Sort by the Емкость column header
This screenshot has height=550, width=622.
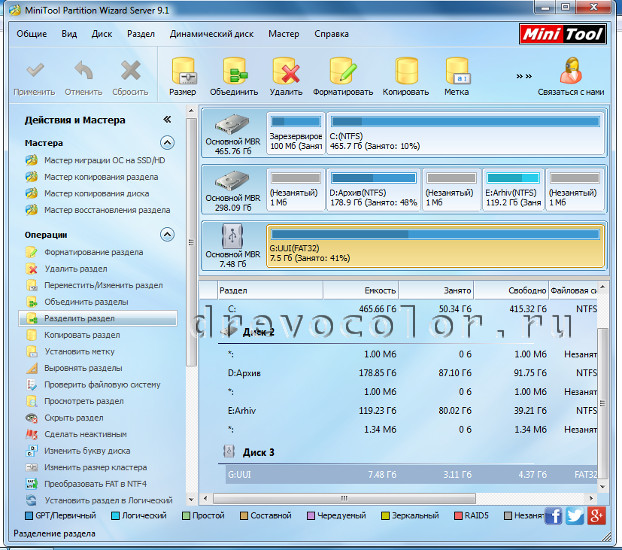click(x=361, y=290)
